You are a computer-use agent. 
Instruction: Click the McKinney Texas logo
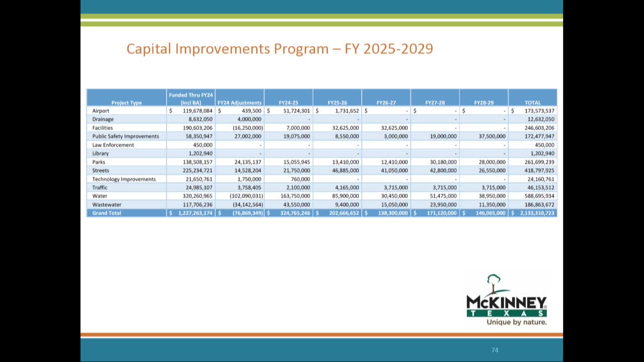click(507, 300)
